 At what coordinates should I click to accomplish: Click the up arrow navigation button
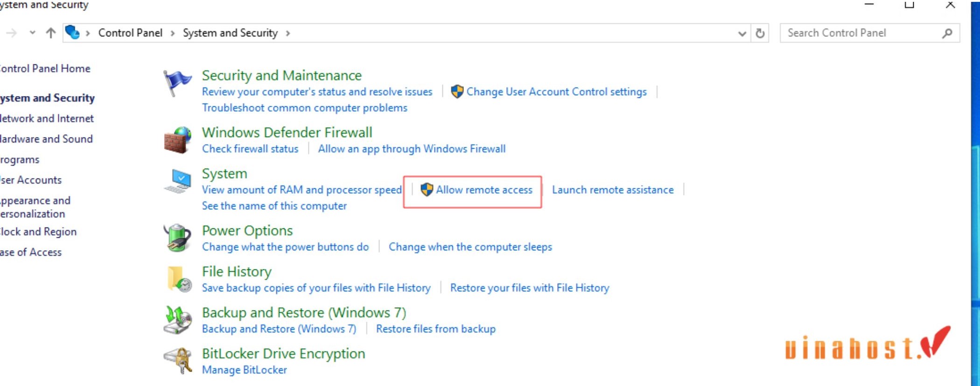coord(50,33)
